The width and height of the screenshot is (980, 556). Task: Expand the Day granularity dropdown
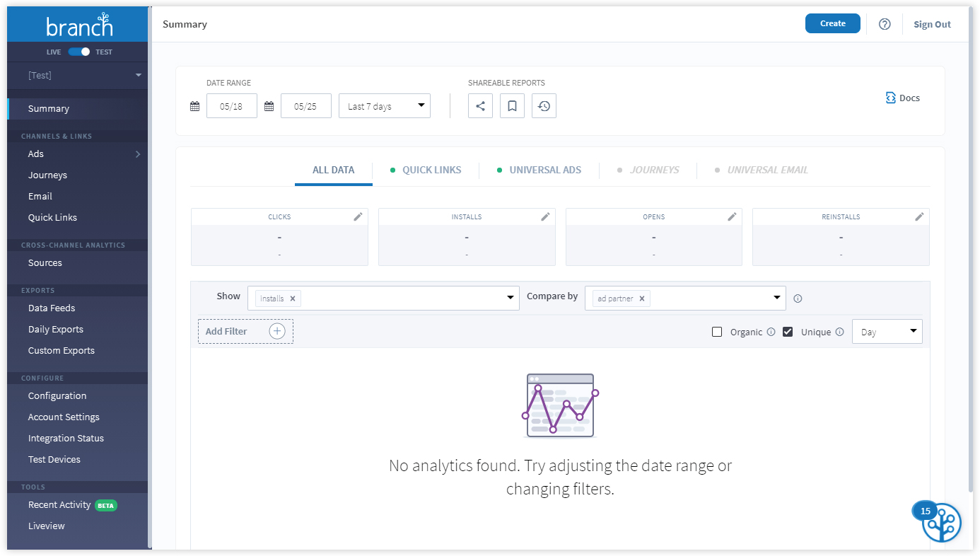[x=887, y=332]
